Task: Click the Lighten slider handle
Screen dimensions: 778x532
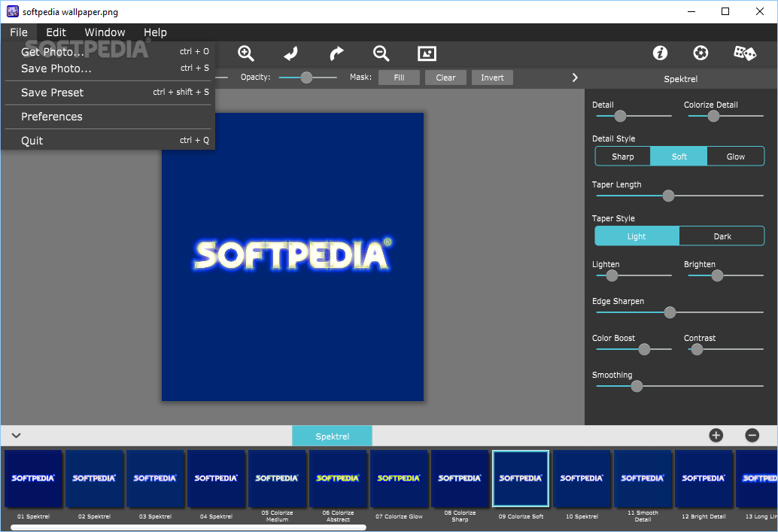Action: pyautogui.click(x=612, y=275)
